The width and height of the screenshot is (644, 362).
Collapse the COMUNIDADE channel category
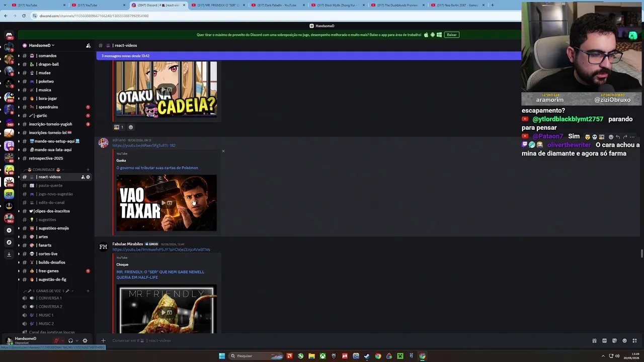44,169
